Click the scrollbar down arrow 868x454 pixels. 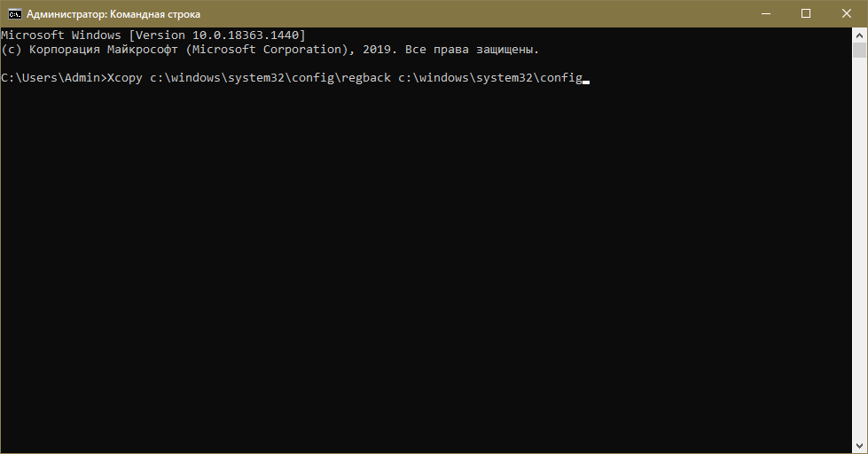860,446
